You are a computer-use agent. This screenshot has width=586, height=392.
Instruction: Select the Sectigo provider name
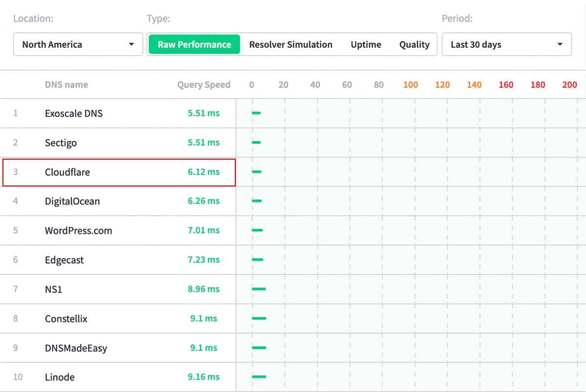click(x=61, y=143)
